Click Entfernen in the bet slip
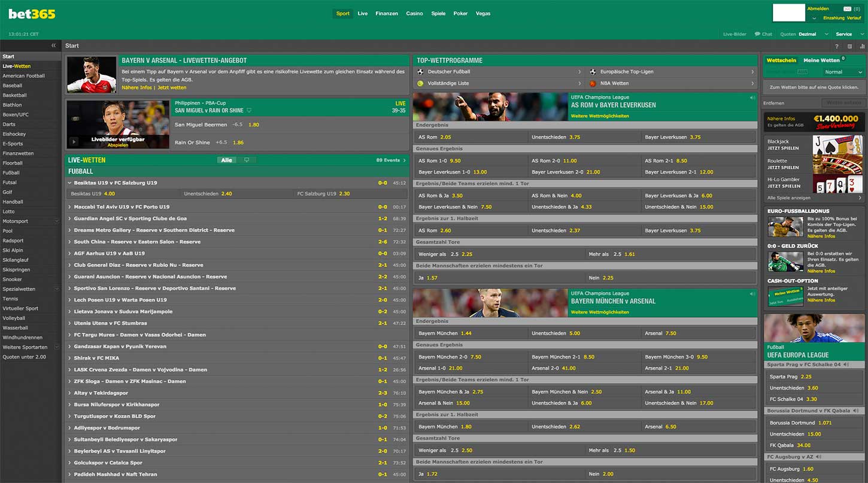The image size is (868, 483). pyautogui.click(x=773, y=103)
